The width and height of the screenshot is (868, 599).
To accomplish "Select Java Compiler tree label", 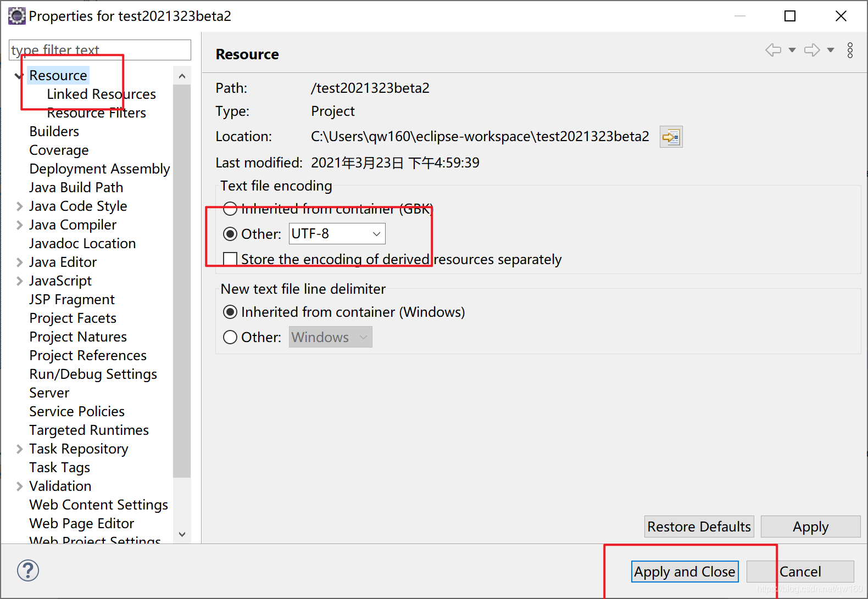I will pyautogui.click(x=73, y=225).
